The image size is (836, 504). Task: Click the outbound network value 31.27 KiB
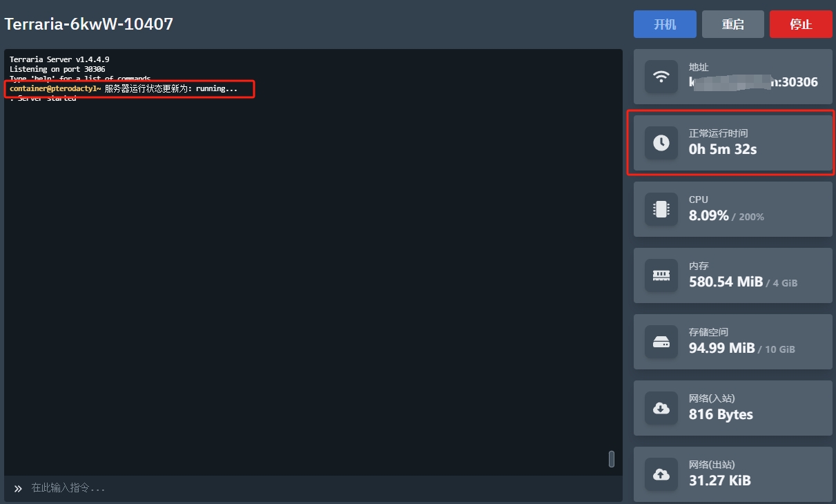click(x=720, y=481)
